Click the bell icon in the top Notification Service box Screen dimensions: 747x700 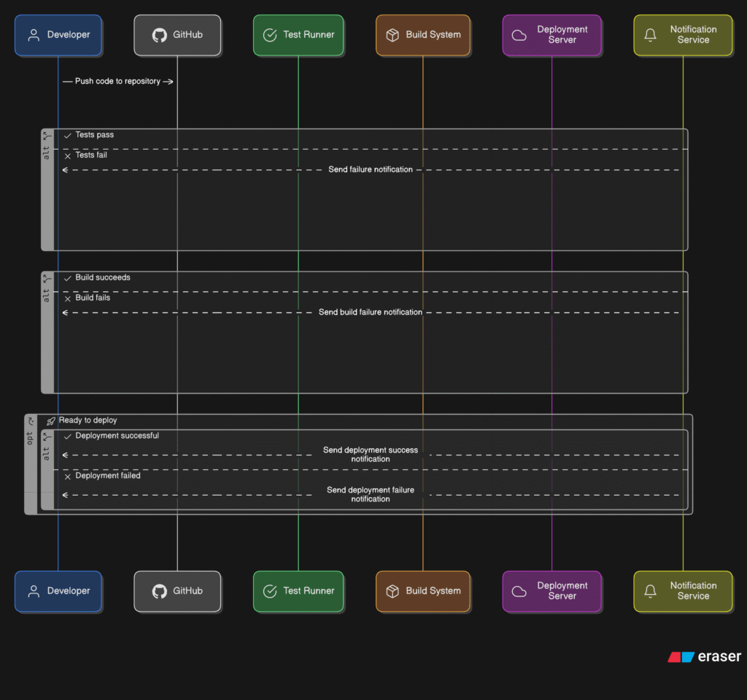click(650, 35)
